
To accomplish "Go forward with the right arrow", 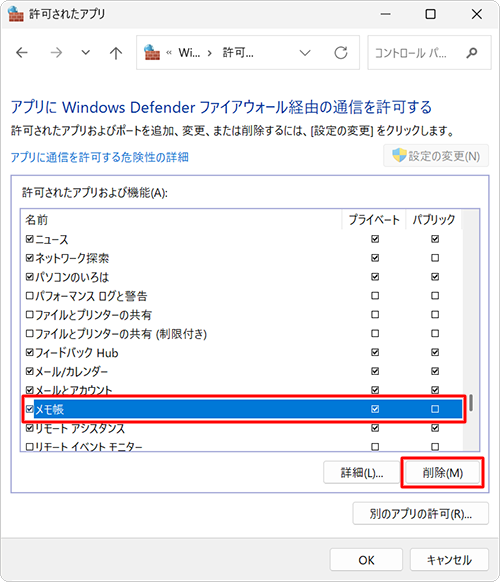I will 56,53.
